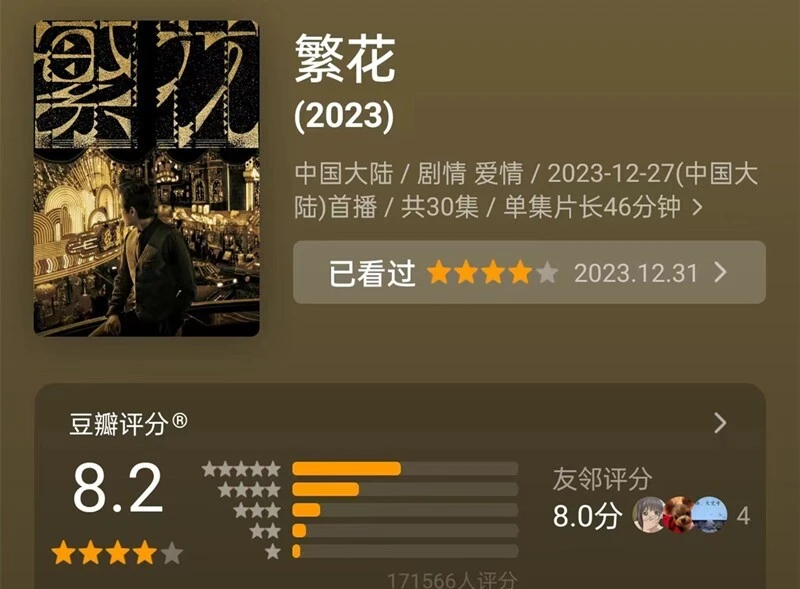The image size is (800, 589).
Task: Expand 豆瓣评分 section chevron
Action: [720, 423]
